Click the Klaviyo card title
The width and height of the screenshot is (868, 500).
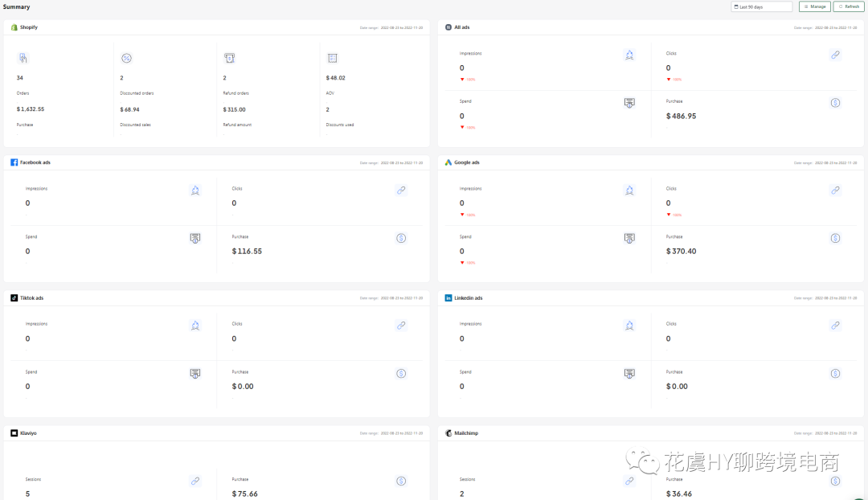click(28, 433)
